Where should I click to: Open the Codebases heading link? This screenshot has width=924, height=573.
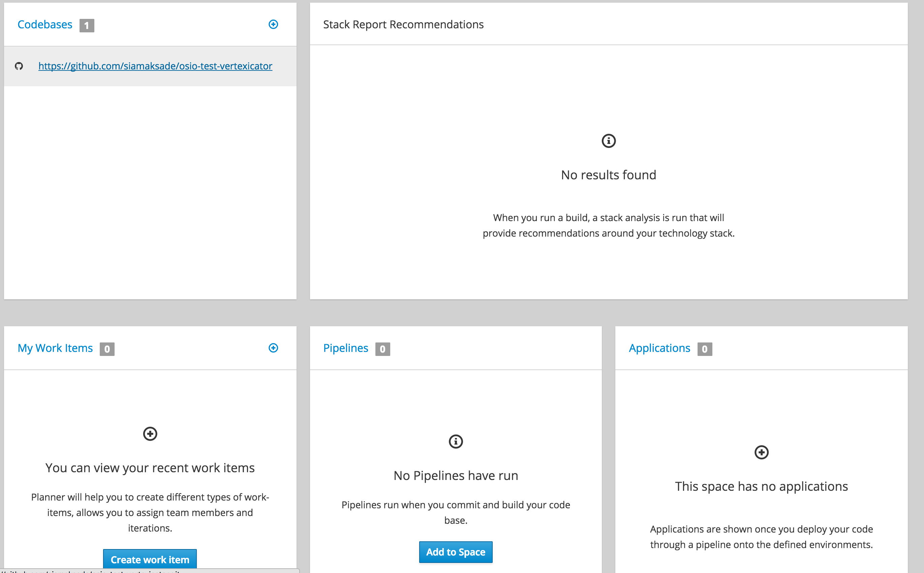pyautogui.click(x=45, y=25)
